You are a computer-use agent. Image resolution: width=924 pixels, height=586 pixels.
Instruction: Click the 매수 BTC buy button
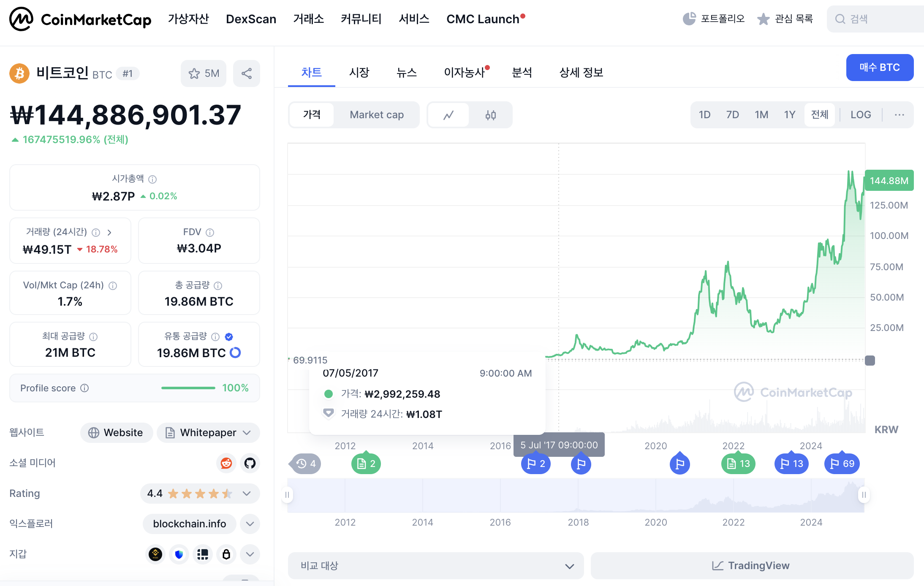coord(879,68)
